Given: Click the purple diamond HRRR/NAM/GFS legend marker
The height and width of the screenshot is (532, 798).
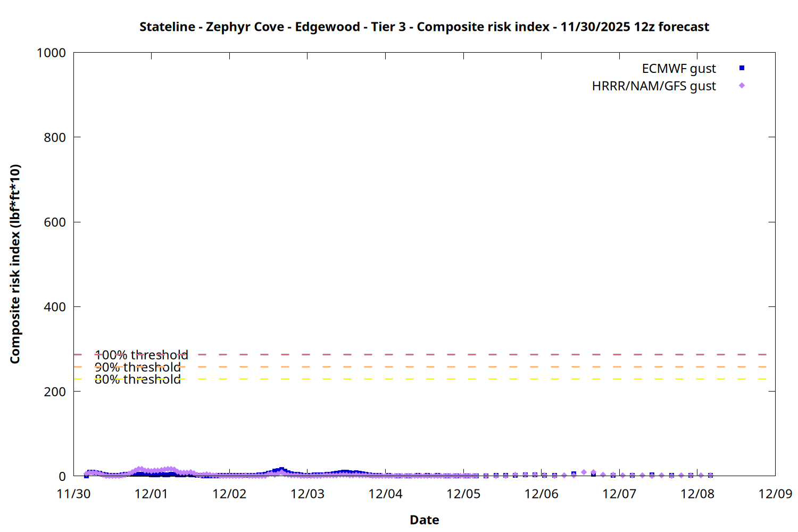Looking at the screenshot, I should 742,86.
